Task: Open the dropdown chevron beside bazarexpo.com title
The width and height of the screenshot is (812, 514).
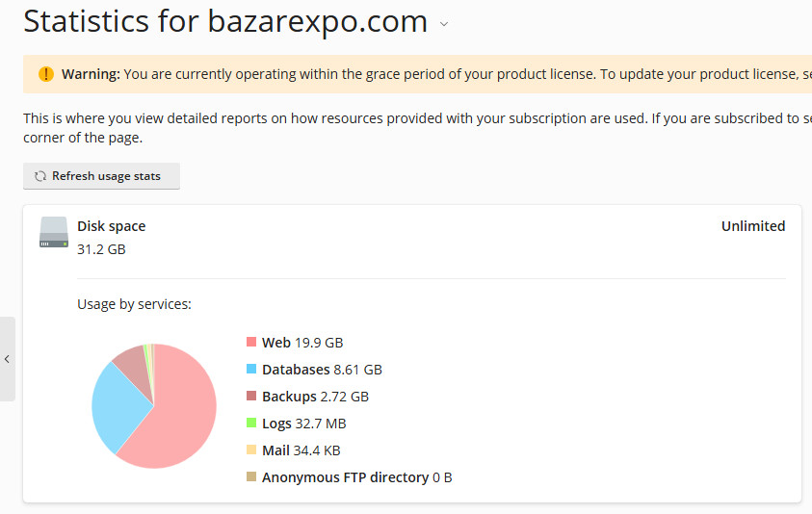Action: (444, 24)
